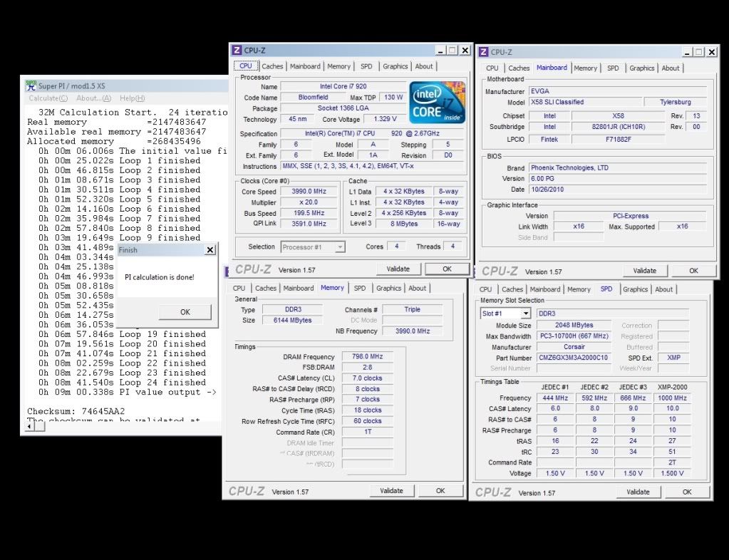
Task: Select Graphics tab in the SPD CPU-Z window
Action: (635, 289)
